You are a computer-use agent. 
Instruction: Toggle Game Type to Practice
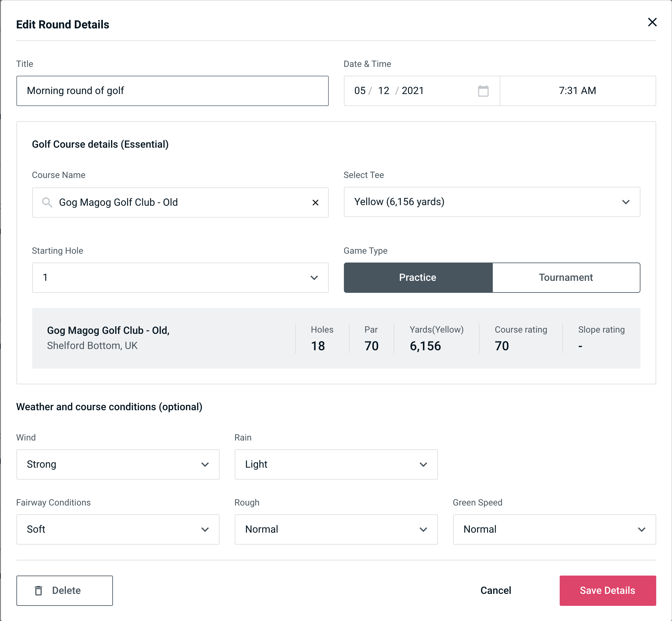coord(418,277)
